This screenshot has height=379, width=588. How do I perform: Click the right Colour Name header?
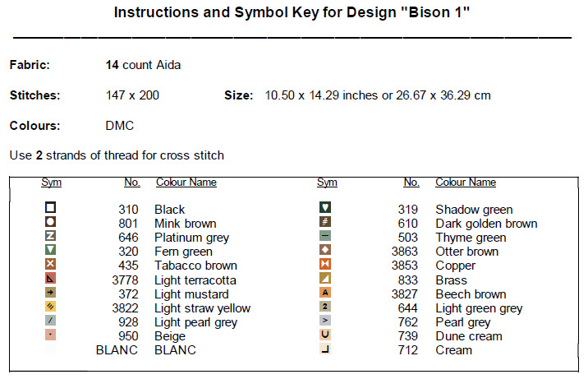coord(465,183)
